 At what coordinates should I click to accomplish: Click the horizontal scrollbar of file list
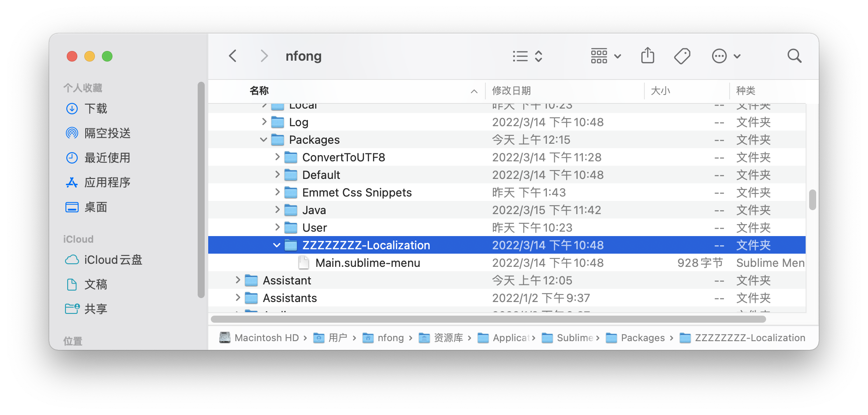[x=488, y=319]
